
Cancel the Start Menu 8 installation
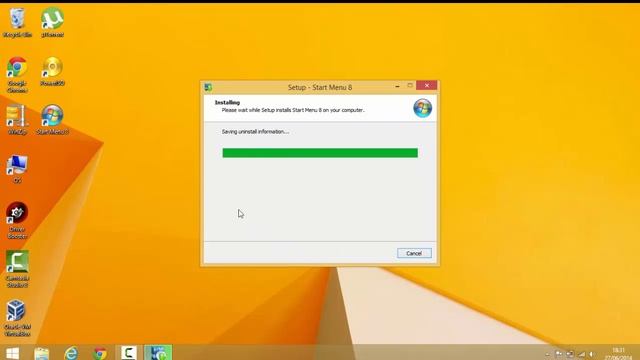[x=414, y=253]
